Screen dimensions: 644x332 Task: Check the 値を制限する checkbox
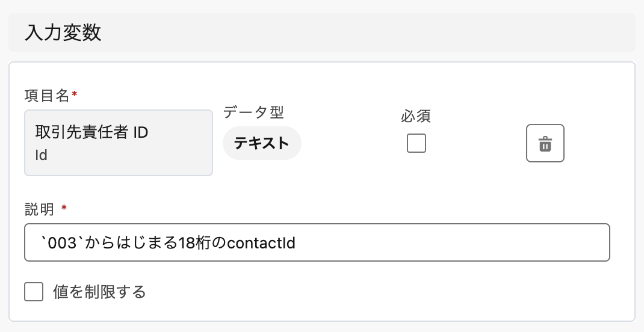(x=34, y=292)
